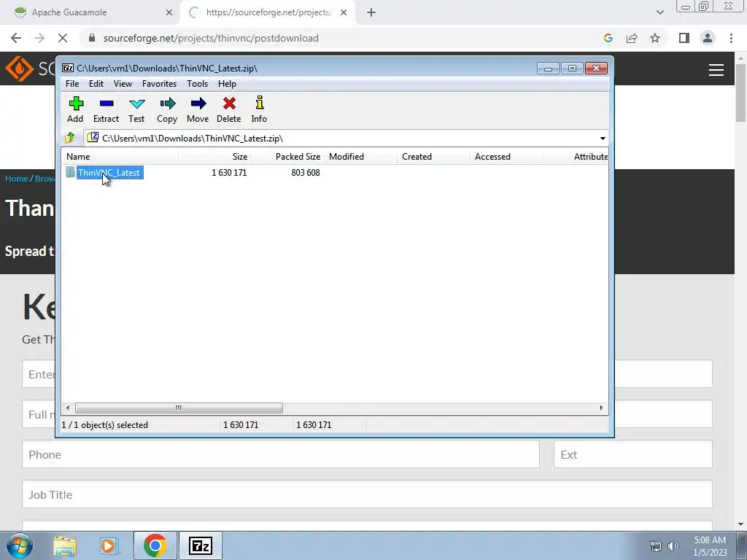The width and height of the screenshot is (747, 560).
Task: Expand the archive path dropdown
Action: coord(603,139)
